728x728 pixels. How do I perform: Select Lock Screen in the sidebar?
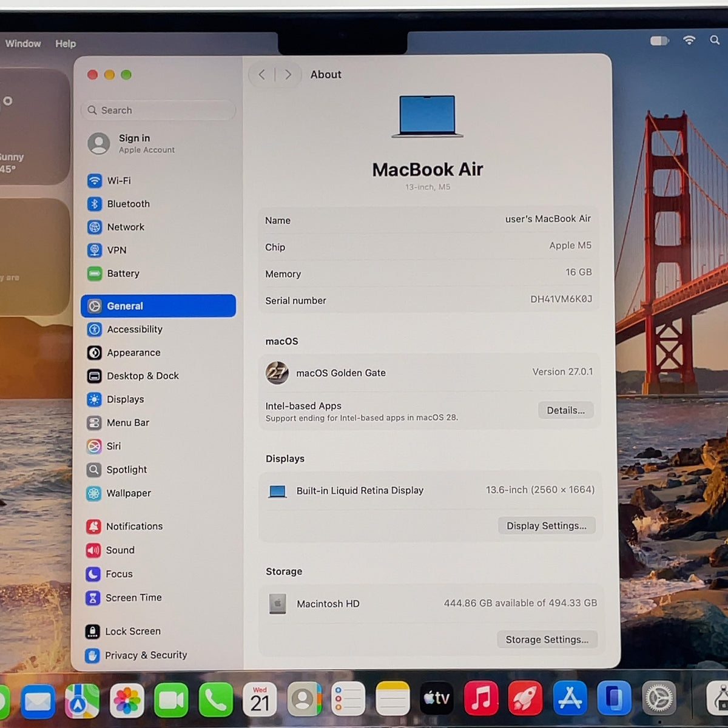click(x=158, y=632)
